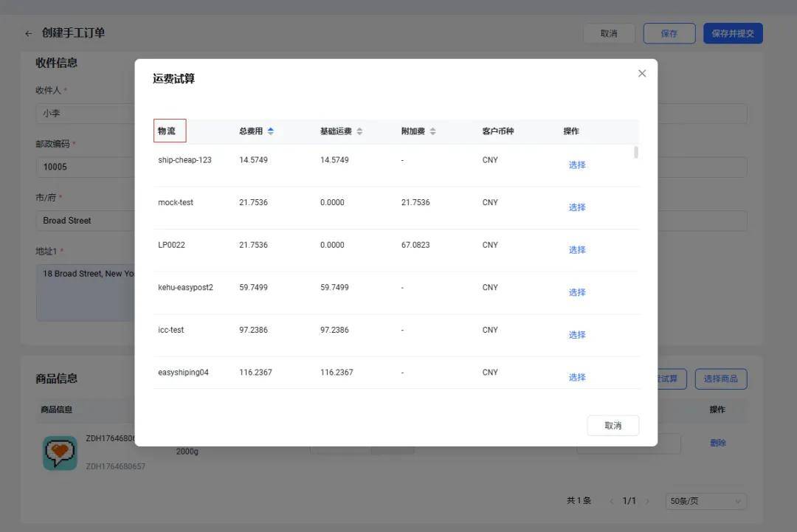Open the 50条/页 page size dropdown
This screenshot has height=532, width=797.
[x=705, y=500]
